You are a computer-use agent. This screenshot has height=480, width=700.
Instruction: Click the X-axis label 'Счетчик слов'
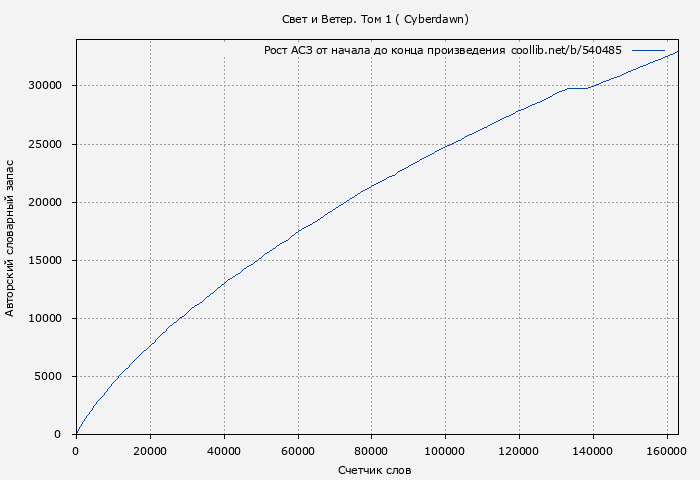coord(374,469)
